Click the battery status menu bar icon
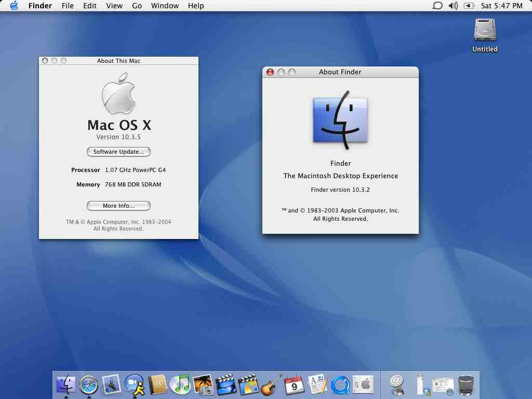 469,5
